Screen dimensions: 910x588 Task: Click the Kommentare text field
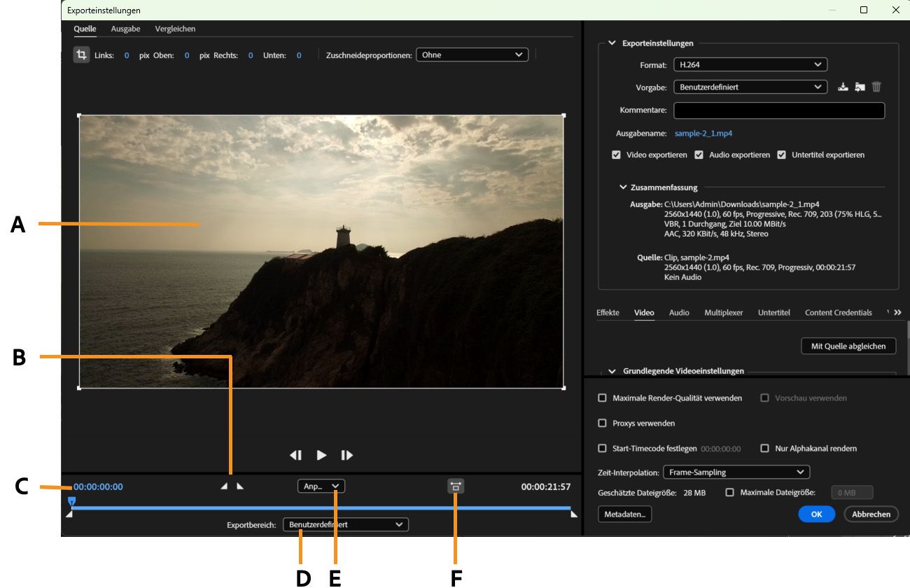(x=778, y=111)
